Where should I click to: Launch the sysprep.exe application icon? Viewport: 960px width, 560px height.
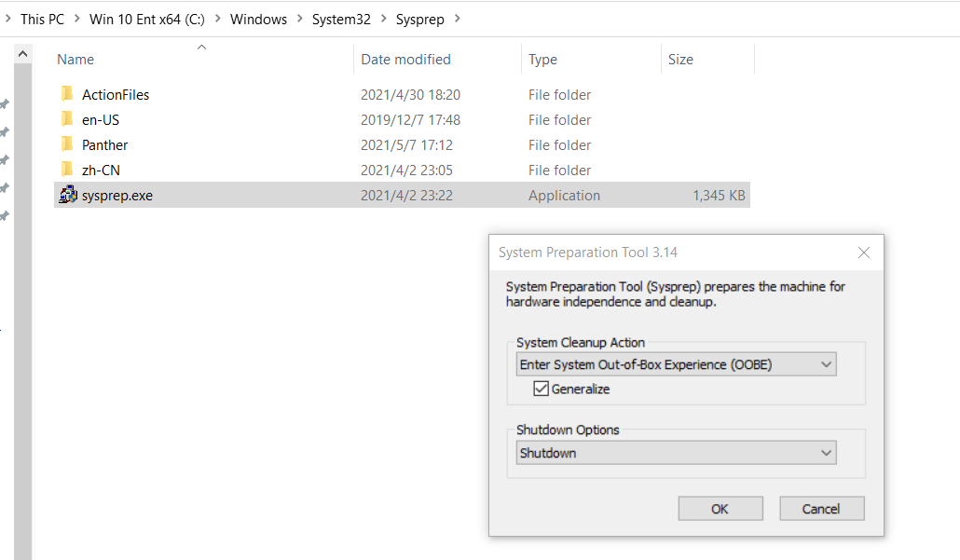(68, 195)
